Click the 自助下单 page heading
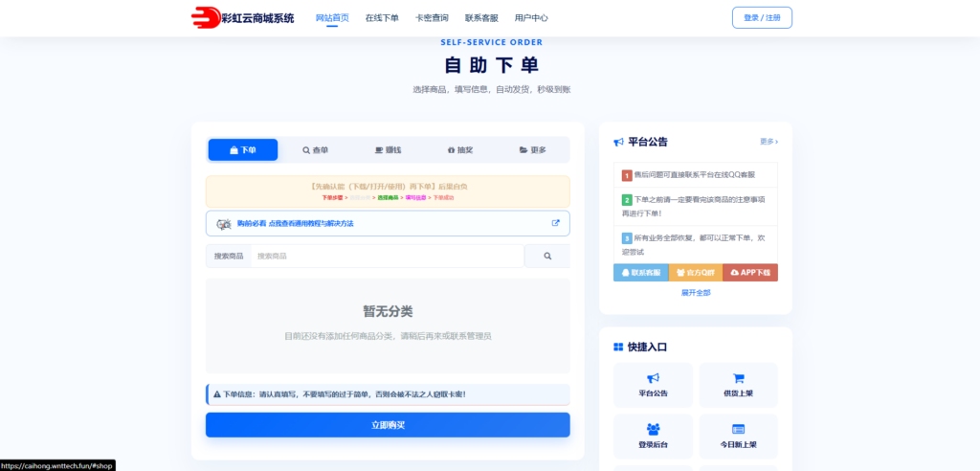Image resolution: width=980 pixels, height=471 pixels. click(x=491, y=66)
